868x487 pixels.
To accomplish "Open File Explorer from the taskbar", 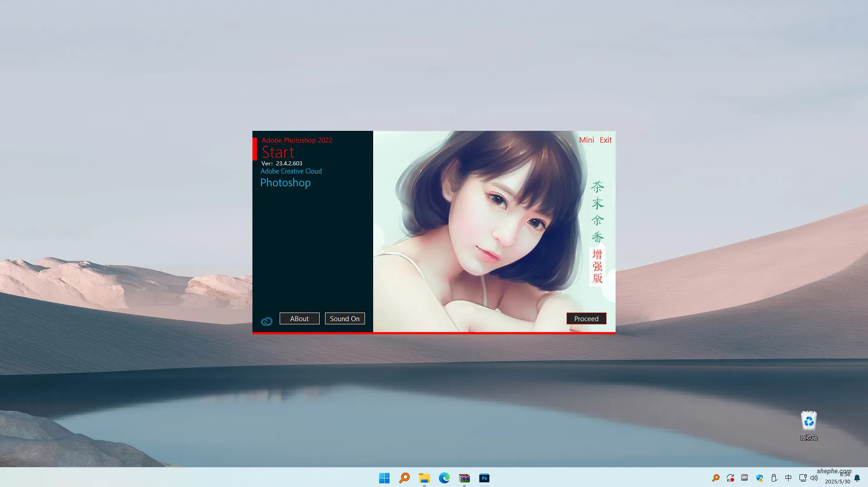I will point(424,478).
